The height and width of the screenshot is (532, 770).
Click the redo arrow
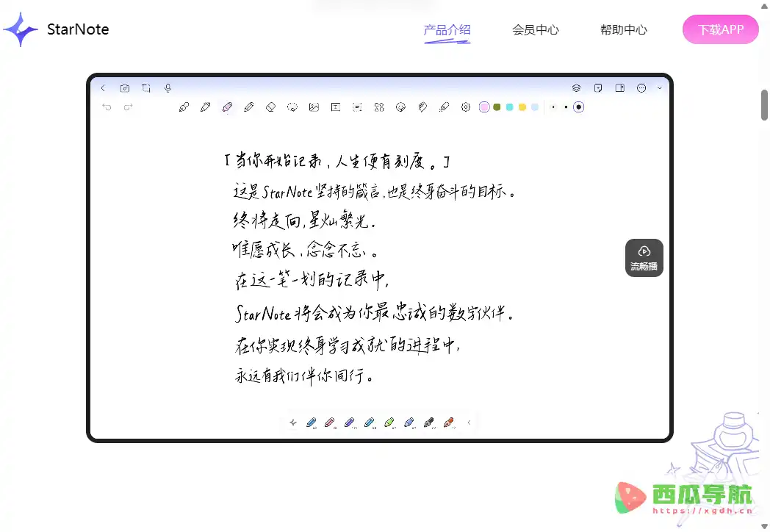(x=128, y=107)
